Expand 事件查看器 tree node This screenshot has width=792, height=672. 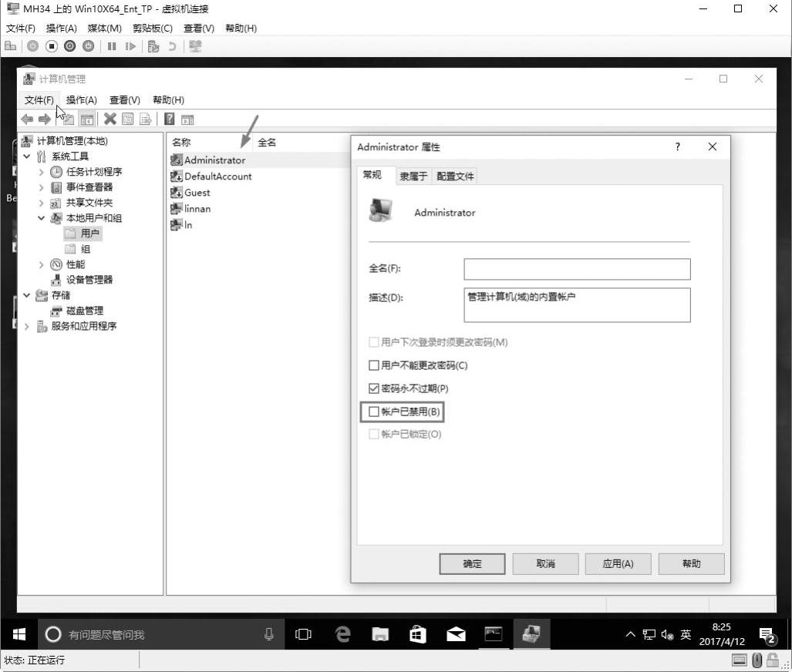pos(42,188)
